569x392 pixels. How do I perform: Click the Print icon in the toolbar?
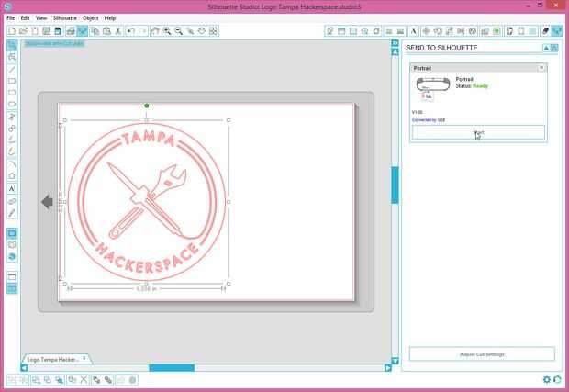coord(71,31)
